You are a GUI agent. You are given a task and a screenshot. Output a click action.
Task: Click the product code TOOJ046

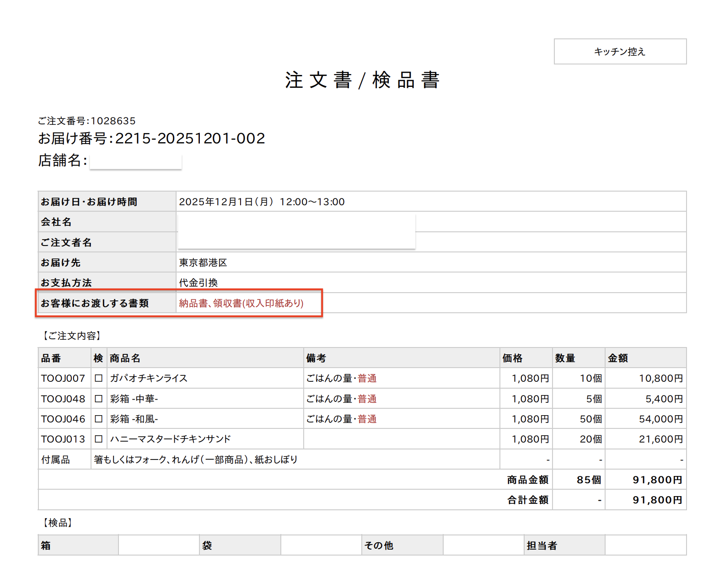point(63,419)
